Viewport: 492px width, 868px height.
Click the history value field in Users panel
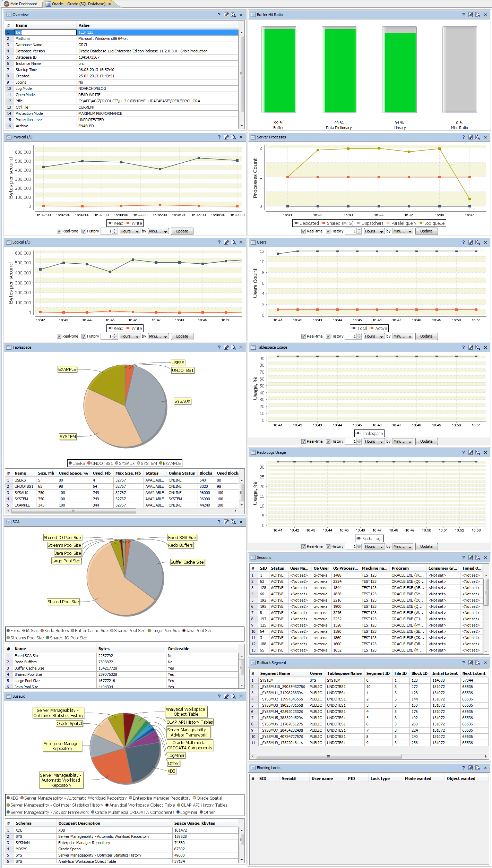[x=351, y=336]
